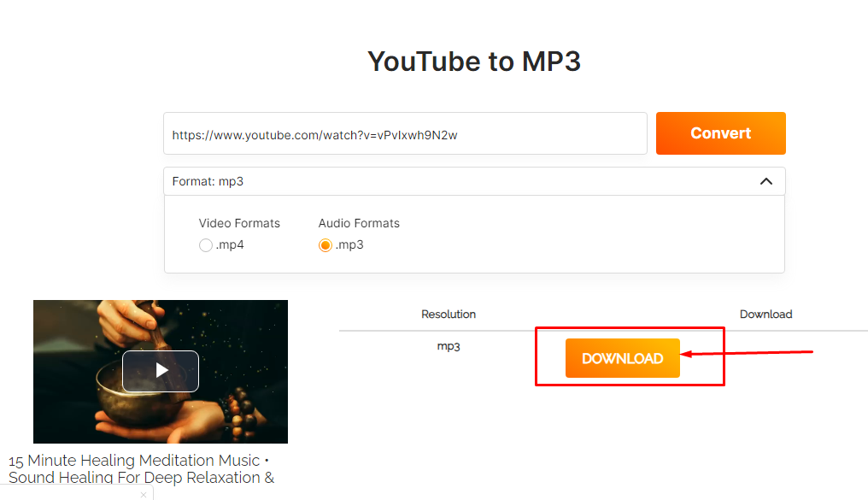This screenshot has width=868, height=500.
Task: Click the .mp4 format text label
Action: [230, 244]
